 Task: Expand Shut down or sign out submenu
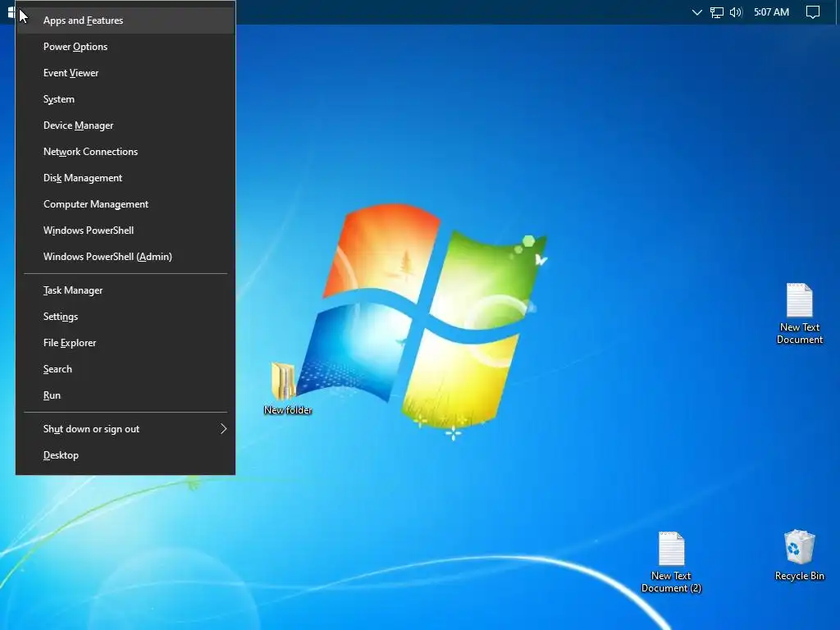point(126,429)
